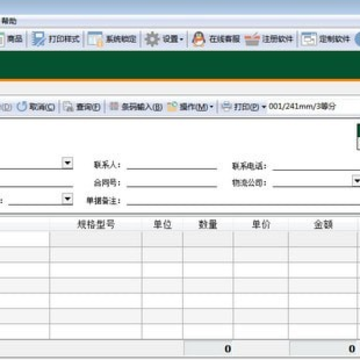Open the 定制软件 option
Viewport: 360px width, 360px height.
pos(326,39)
